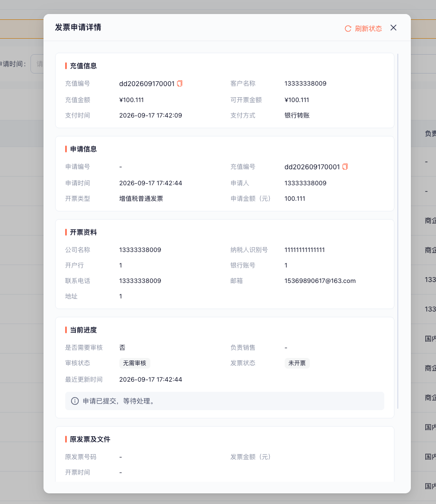Click the 发票申请详情 dialog title
The height and width of the screenshot is (504, 436).
tap(78, 27)
